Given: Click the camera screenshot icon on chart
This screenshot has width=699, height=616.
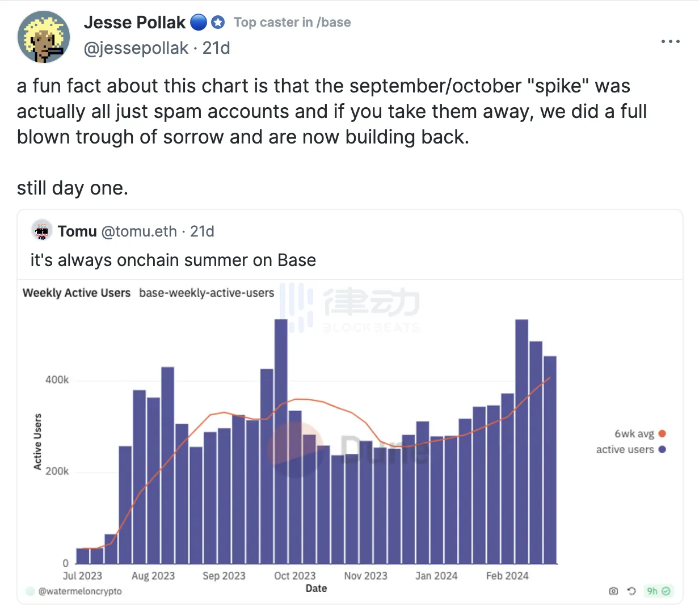Looking at the screenshot, I should point(613,591).
